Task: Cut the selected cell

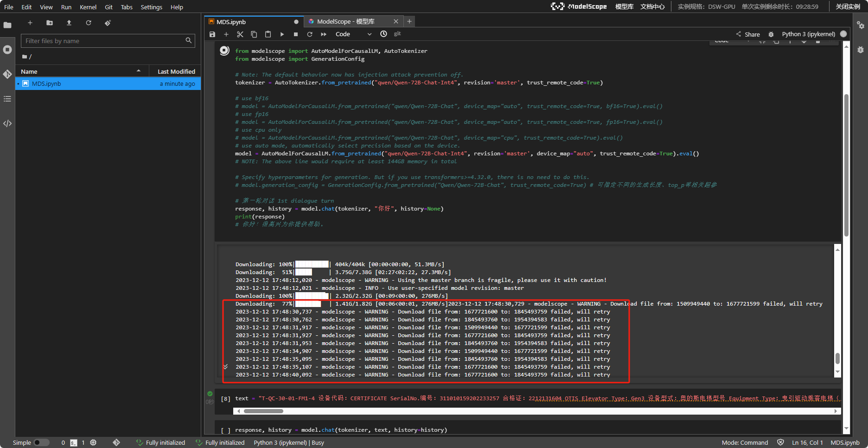Action: tap(240, 34)
